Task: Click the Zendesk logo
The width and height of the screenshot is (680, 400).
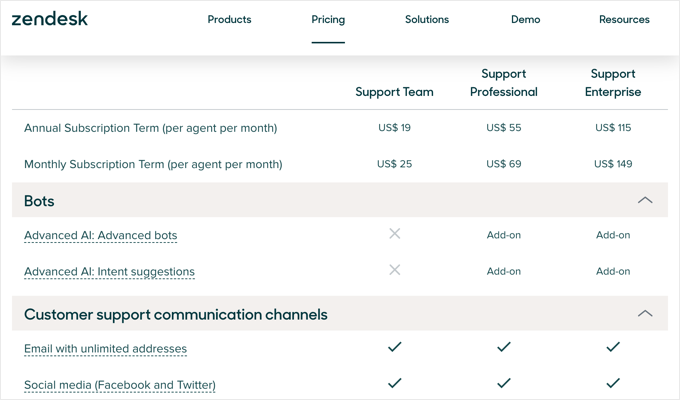Action: 50,19
